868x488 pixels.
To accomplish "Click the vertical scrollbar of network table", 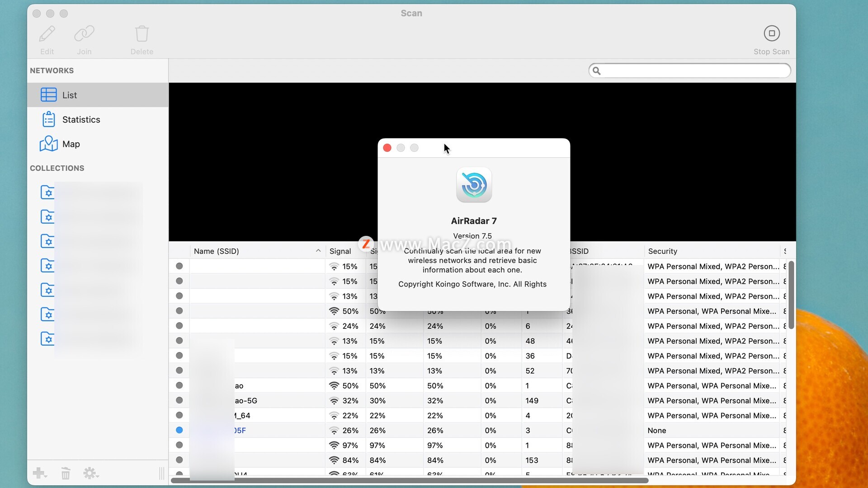I will (791, 295).
